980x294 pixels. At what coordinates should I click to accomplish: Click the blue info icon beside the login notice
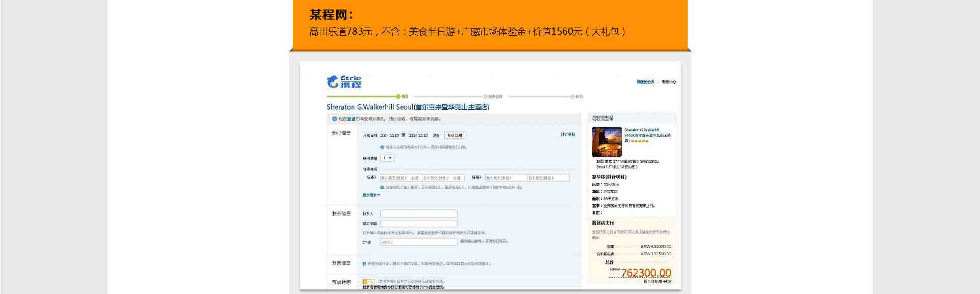click(x=335, y=119)
